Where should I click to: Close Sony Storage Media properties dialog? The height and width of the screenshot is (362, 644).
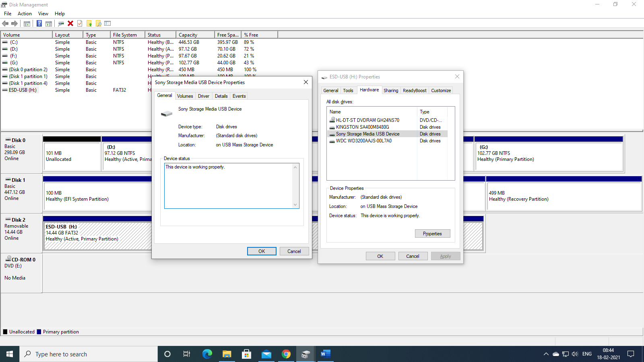(305, 82)
